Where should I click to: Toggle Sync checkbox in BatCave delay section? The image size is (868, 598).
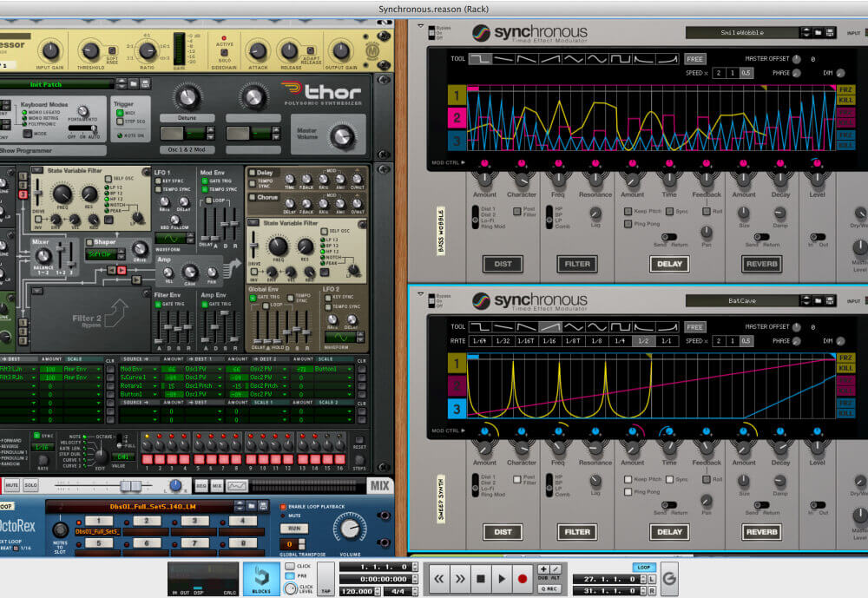669,479
